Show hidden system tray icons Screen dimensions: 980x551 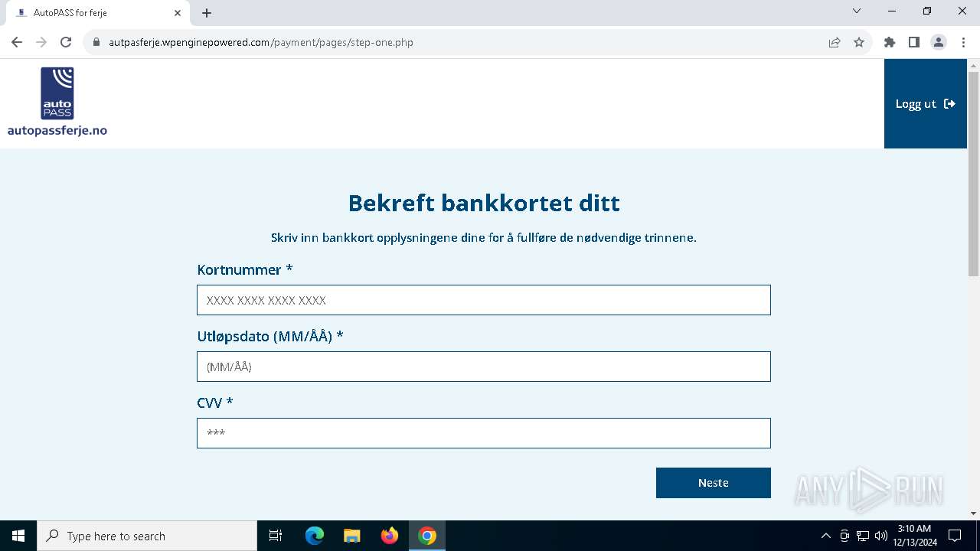click(x=825, y=536)
